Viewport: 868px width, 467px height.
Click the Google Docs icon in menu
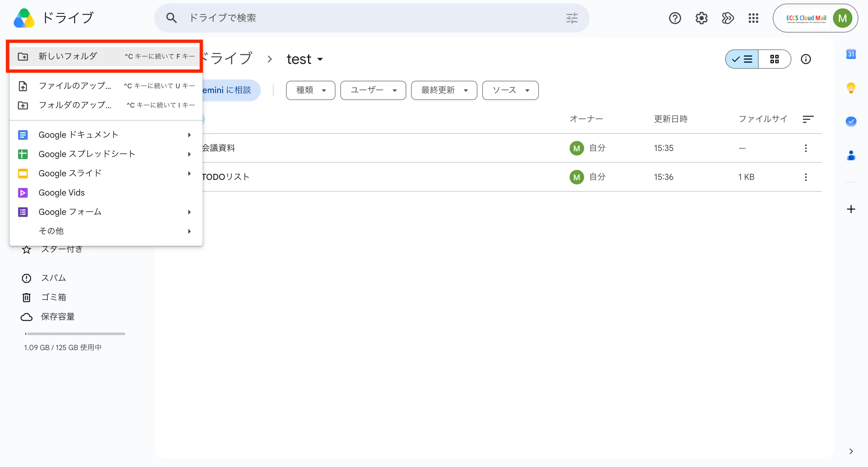pos(23,135)
